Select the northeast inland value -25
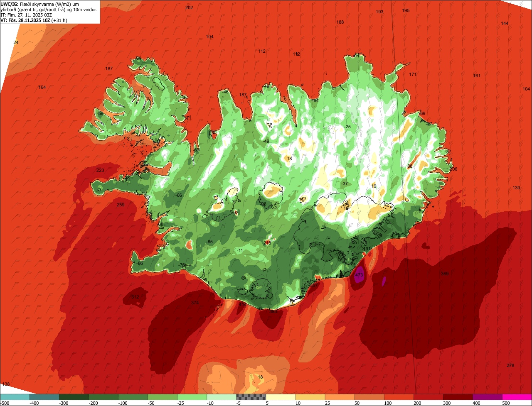 (347, 127)
